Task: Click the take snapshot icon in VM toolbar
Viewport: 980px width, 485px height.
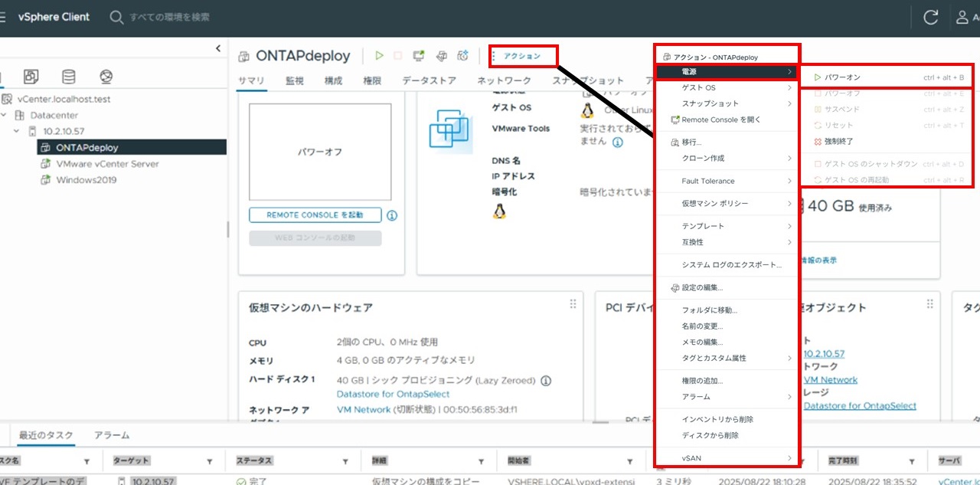Action: pyautogui.click(x=462, y=56)
